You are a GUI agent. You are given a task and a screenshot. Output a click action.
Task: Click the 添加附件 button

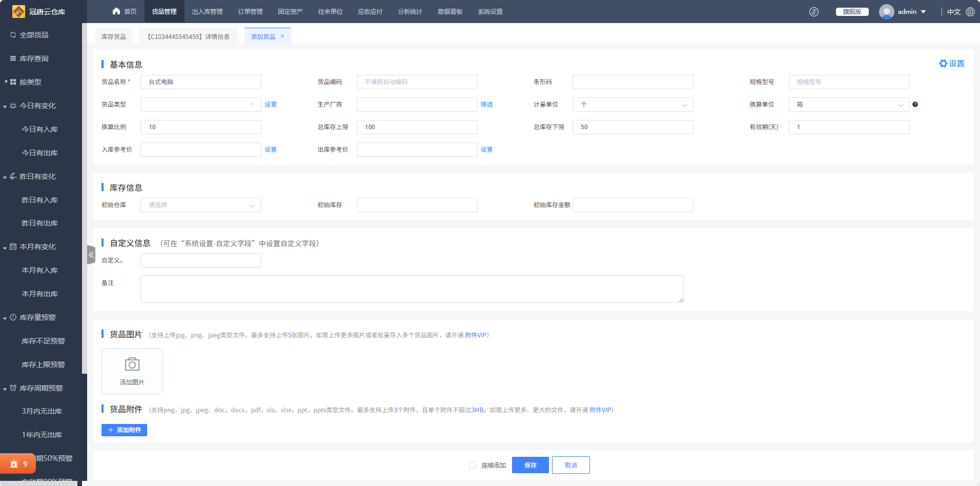pos(124,430)
